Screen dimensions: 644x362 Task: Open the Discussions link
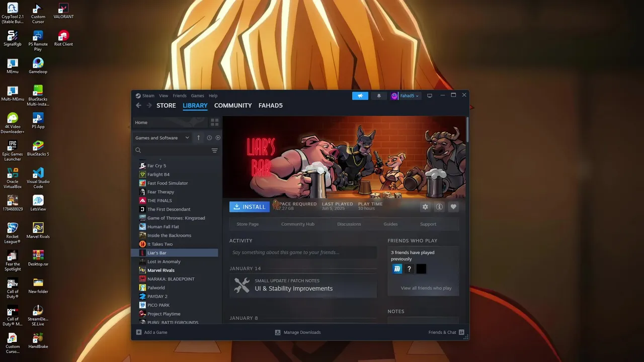349,224
